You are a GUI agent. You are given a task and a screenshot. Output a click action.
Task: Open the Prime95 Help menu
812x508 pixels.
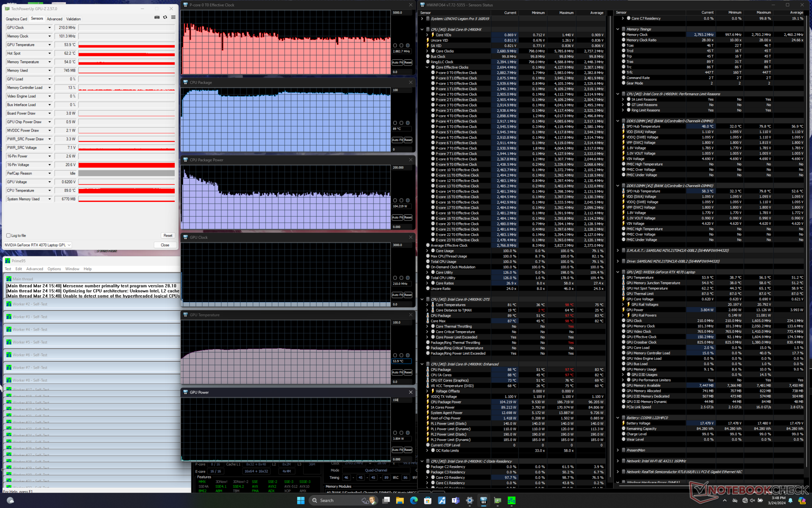tap(88, 269)
